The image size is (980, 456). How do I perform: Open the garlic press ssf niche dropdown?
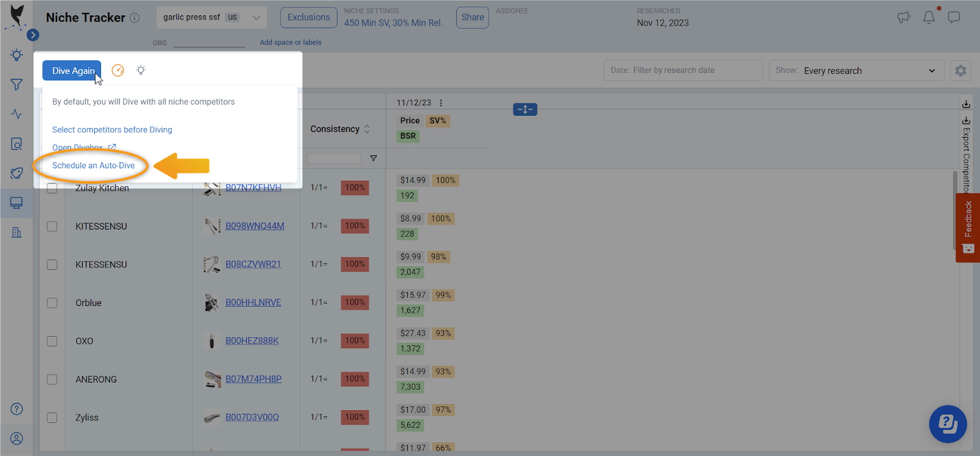tap(211, 18)
